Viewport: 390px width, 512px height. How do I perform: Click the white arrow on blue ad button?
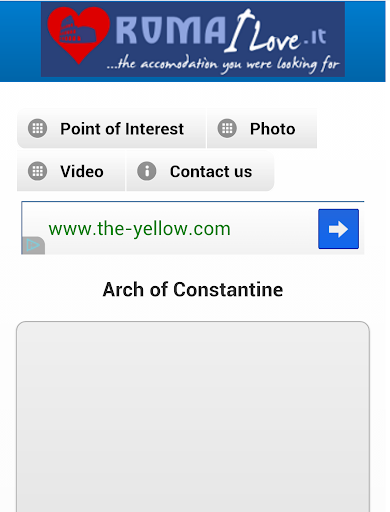338,229
